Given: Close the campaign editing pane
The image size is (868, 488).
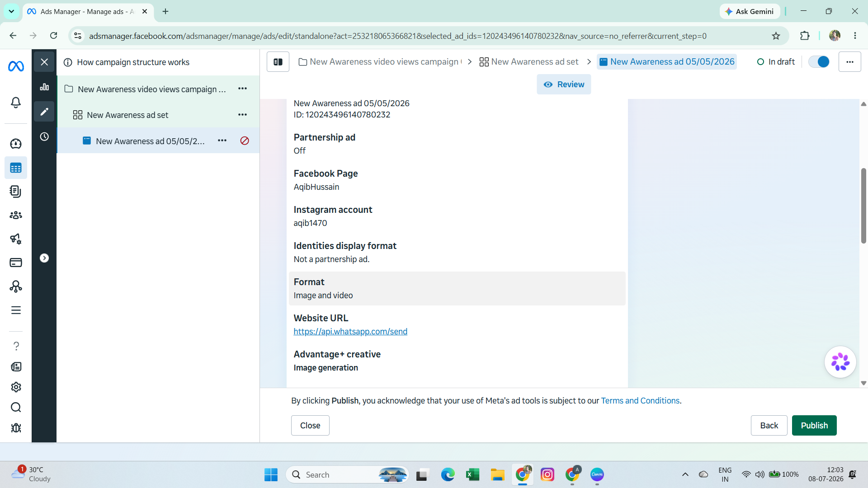Looking at the screenshot, I should (44, 62).
